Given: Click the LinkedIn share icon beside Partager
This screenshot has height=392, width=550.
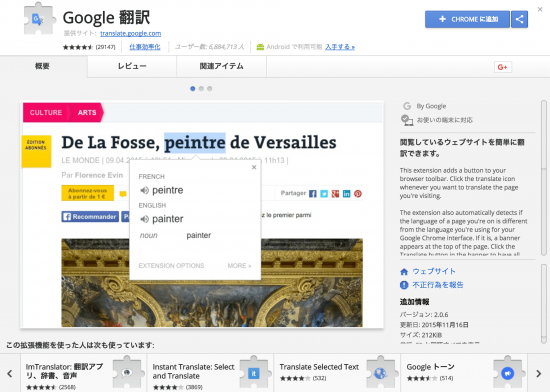Looking at the screenshot, I should [x=347, y=194].
